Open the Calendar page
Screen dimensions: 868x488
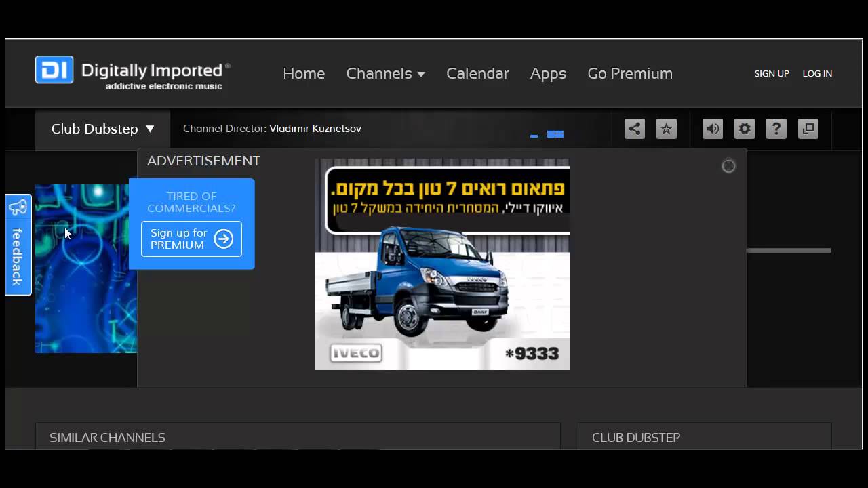click(477, 73)
